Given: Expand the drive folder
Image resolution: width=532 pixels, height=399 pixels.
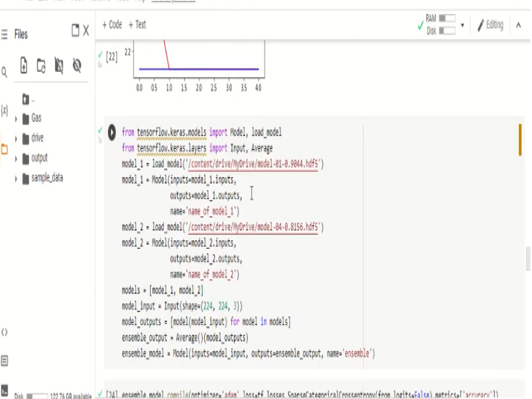Looking at the screenshot, I should point(16,139).
